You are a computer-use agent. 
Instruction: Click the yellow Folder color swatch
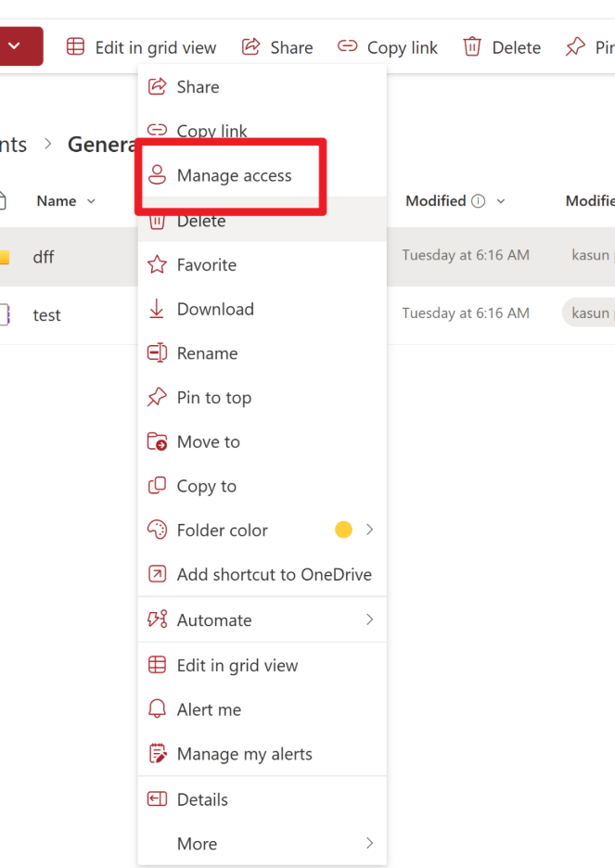point(344,530)
